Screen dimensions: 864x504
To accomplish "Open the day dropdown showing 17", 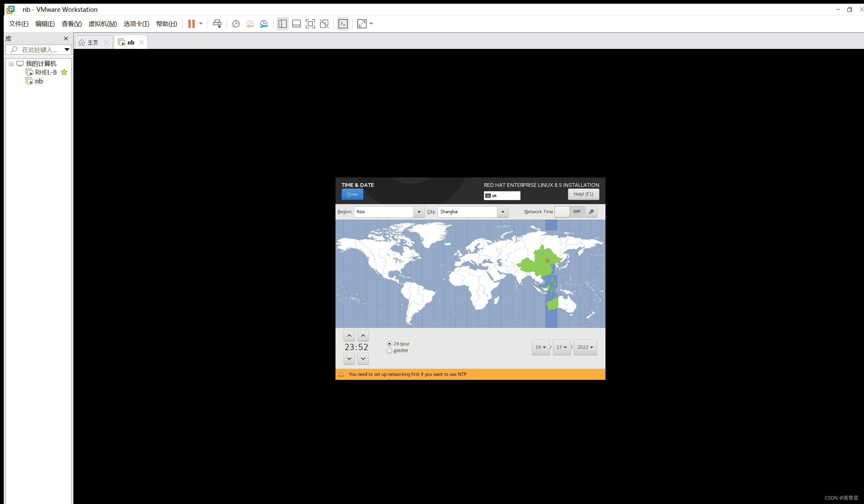I will coord(562,347).
